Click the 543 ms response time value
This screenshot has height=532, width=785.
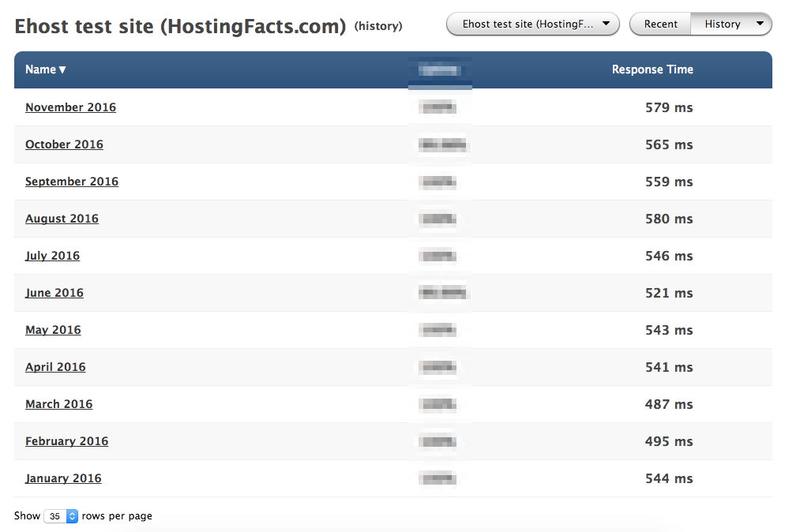pyautogui.click(x=669, y=330)
